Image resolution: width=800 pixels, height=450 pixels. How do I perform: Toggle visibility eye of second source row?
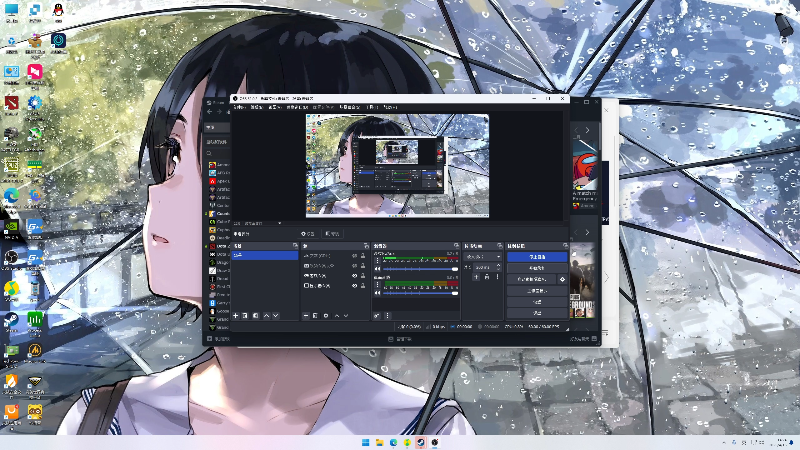355,266
